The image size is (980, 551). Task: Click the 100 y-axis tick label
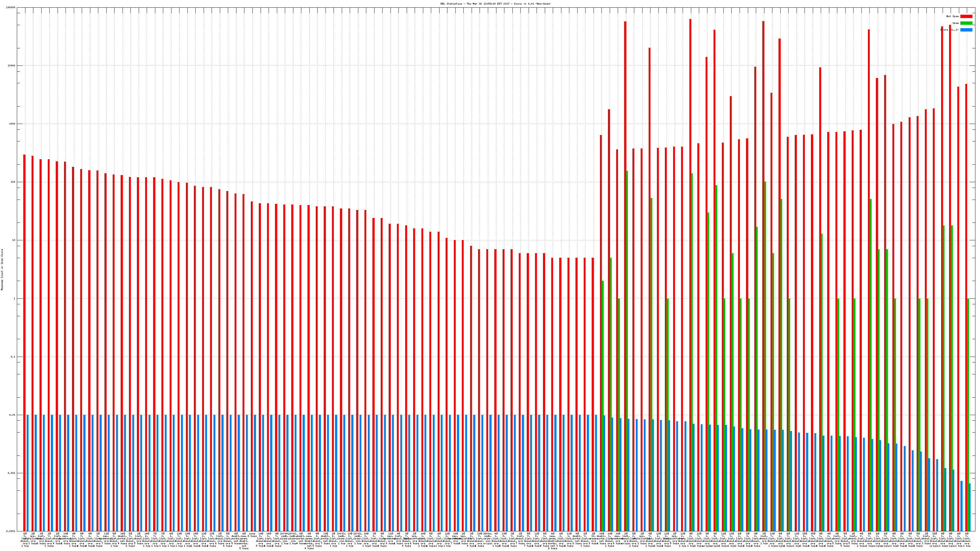[13, 182]
